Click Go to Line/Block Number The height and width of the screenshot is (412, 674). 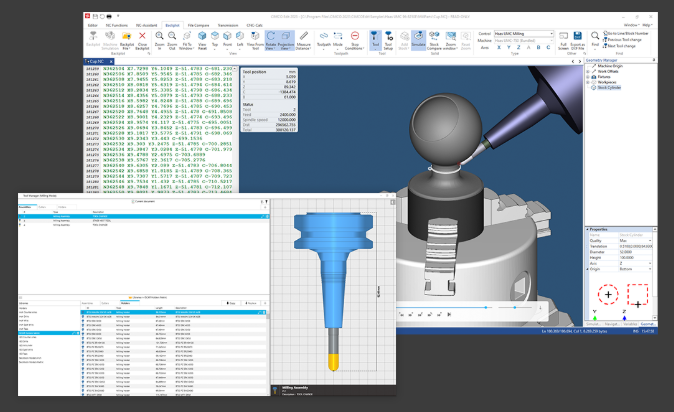(625, 33)
